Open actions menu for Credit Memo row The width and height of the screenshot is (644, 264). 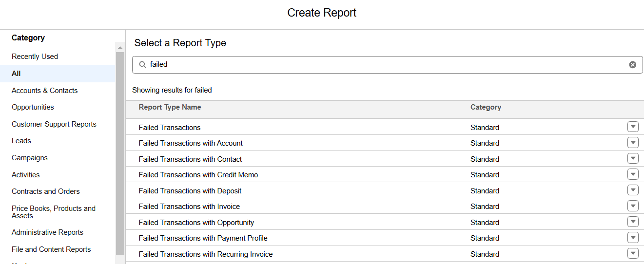633,174
